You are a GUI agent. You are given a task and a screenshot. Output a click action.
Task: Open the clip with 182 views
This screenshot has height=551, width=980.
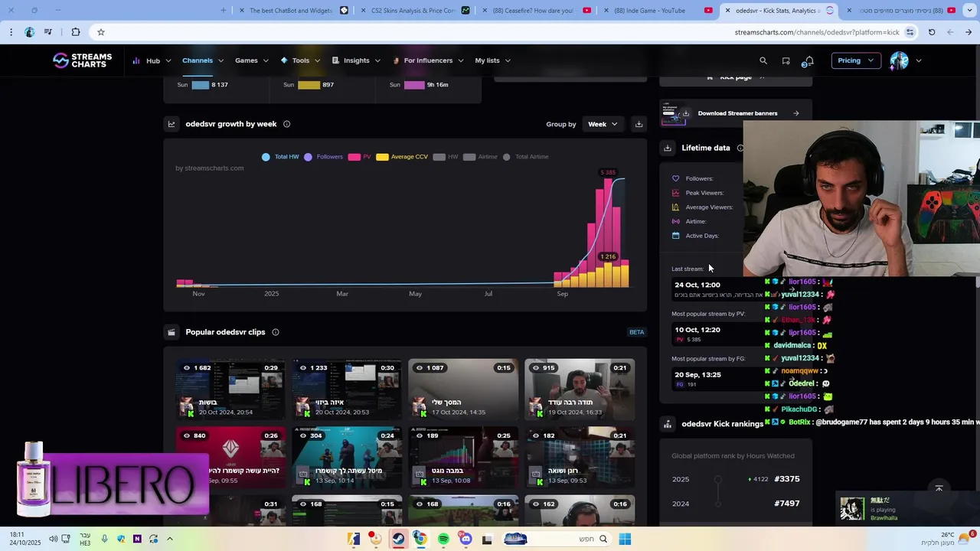[x=580, y=458]
